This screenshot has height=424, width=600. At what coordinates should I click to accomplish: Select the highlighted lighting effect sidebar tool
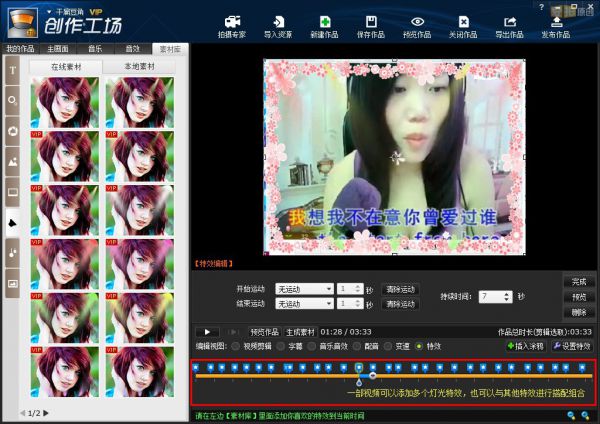13,223
